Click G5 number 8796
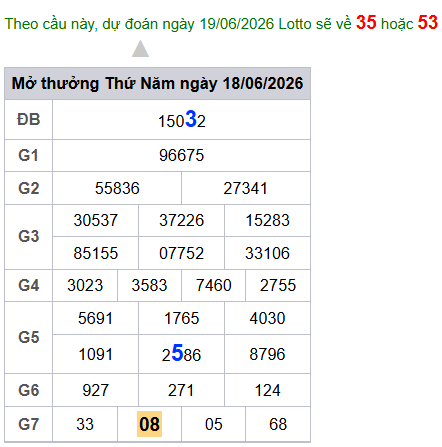 click(x=267, y=354)
